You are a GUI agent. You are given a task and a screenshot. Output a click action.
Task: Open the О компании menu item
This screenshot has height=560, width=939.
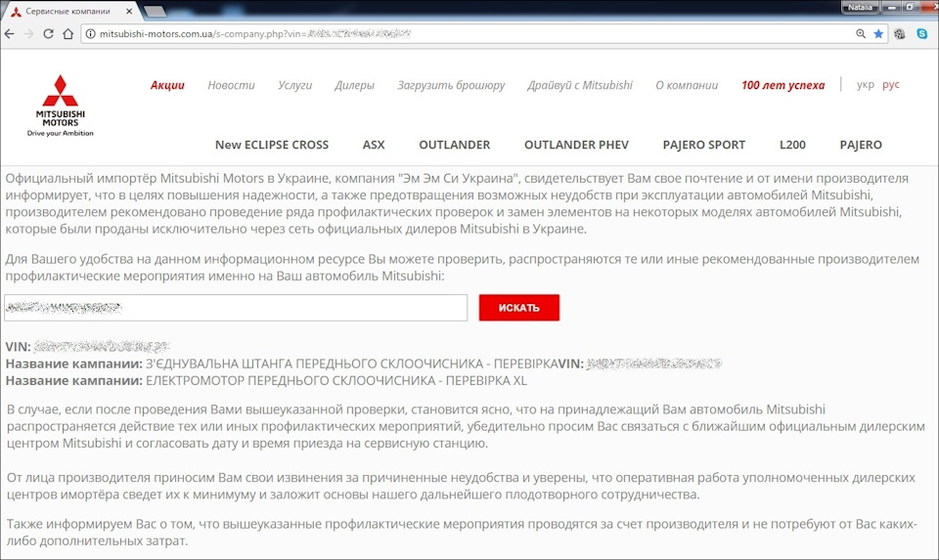point(687,85)
